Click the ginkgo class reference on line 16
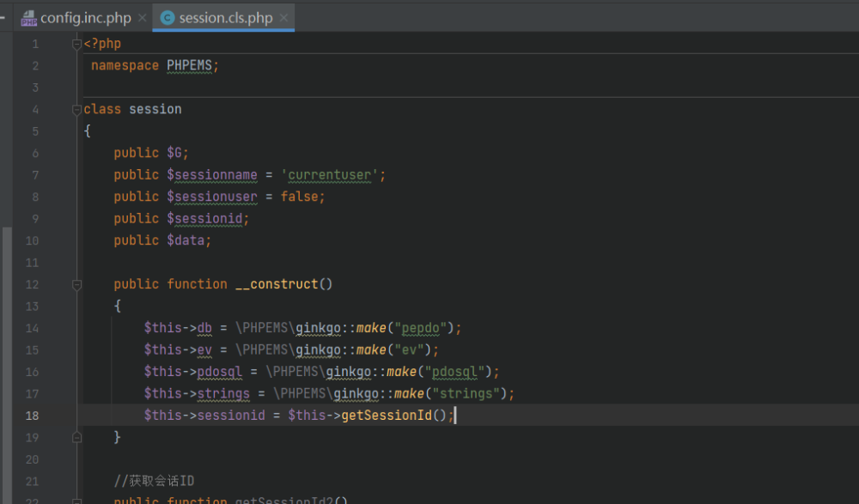 coord(349,372)
